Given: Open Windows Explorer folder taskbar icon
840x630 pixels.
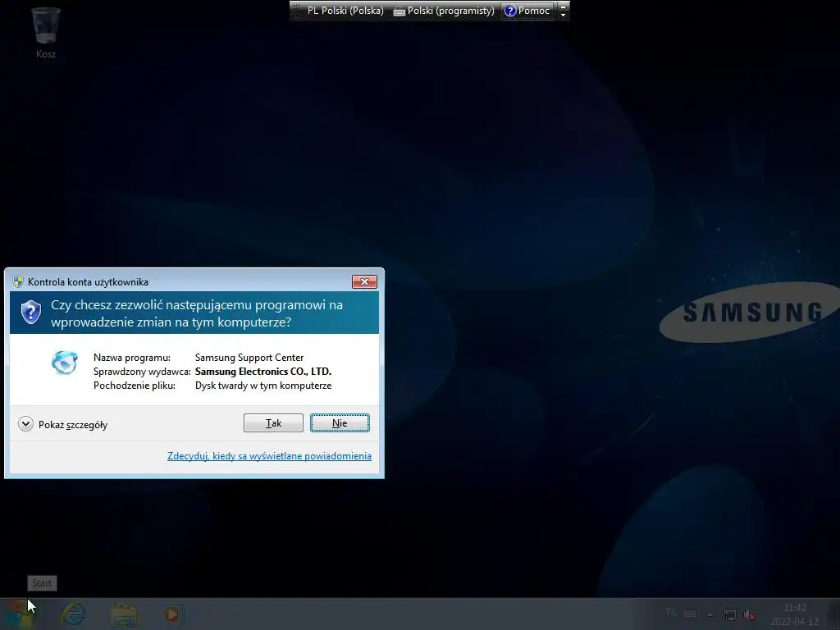Looking at the screenshot, I should [x=124, y=614].
